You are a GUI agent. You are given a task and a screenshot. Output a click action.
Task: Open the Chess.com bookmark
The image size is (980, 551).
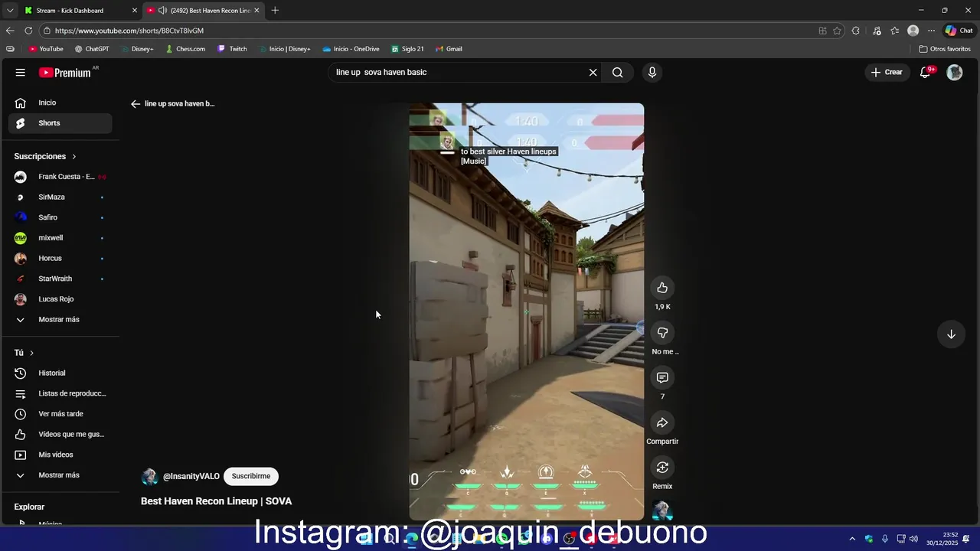point(185,49)
